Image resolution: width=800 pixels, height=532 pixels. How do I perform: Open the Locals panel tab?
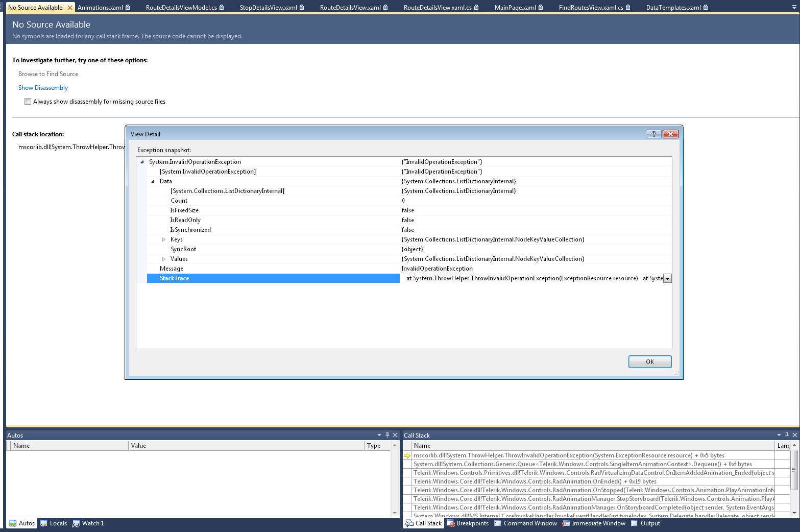point(54,523)
